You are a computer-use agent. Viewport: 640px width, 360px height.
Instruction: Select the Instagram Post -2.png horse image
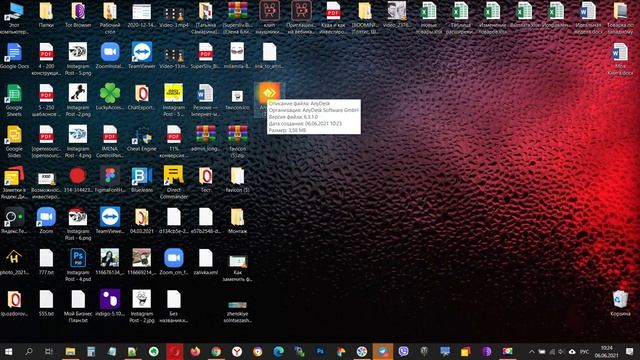coord(78,93)
